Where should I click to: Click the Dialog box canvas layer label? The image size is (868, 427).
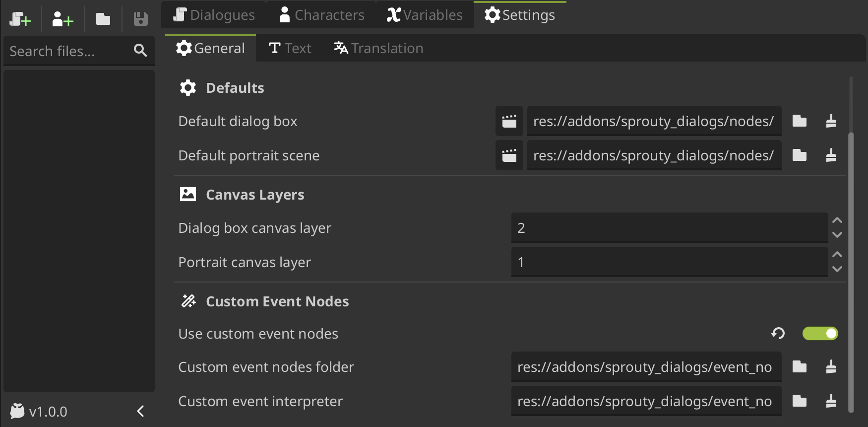click(254, 228)
